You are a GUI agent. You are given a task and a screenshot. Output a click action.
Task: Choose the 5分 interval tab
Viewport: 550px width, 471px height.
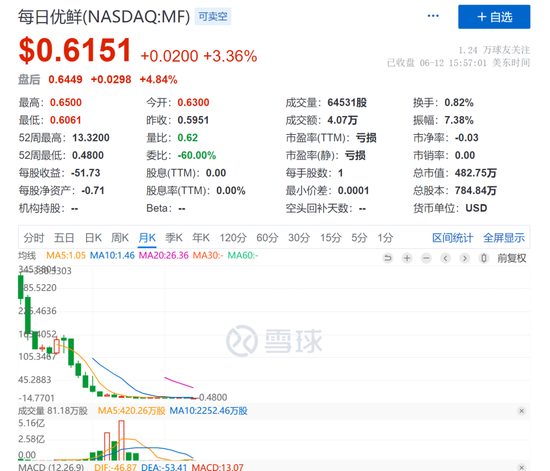[x=359, y=238]
